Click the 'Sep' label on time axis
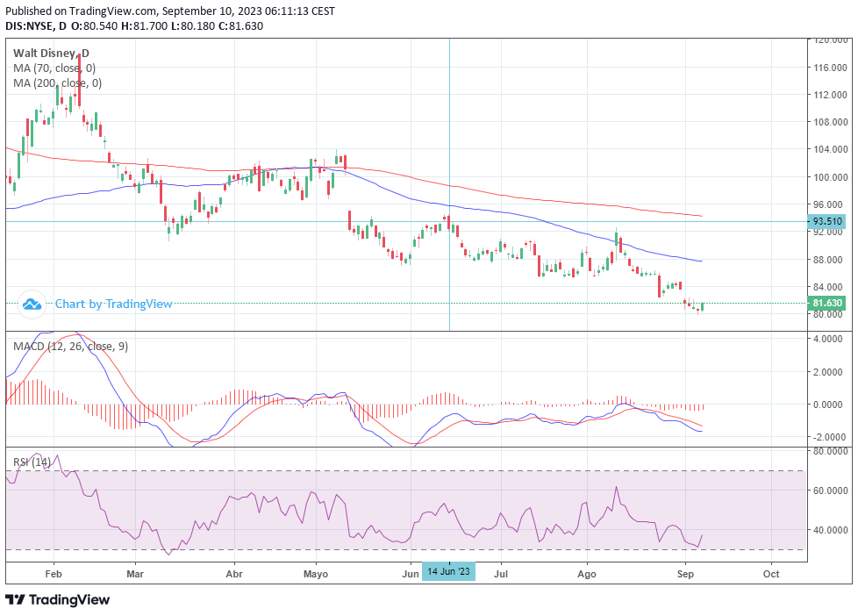The image size is (858, 616). pos(685,574)
